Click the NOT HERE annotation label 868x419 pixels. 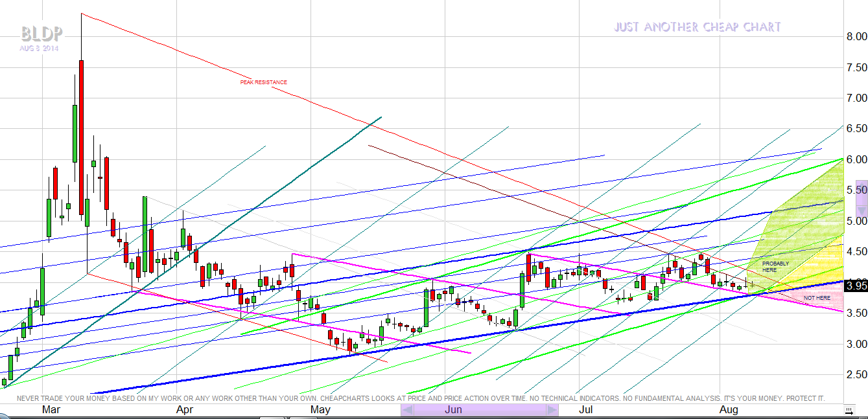[x=816, y=298]
